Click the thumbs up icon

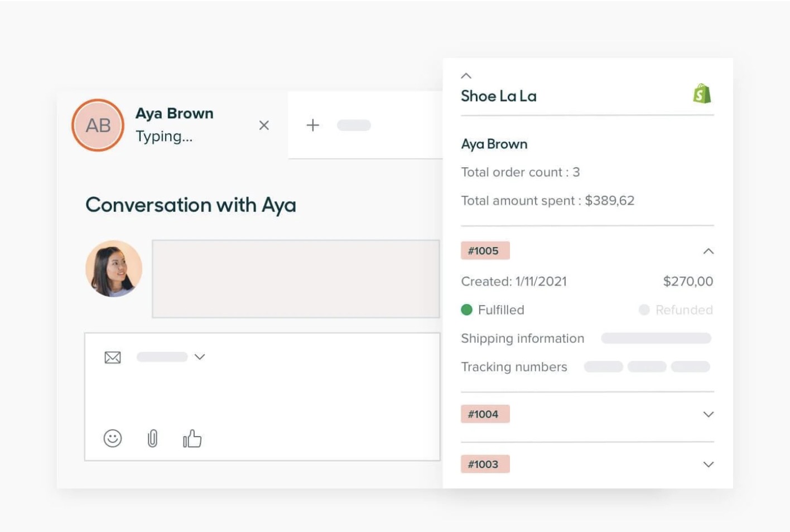[192, 439]
